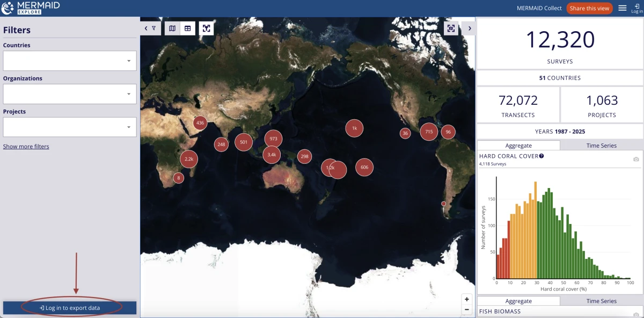Zoom out the map with the minus button

467,309
